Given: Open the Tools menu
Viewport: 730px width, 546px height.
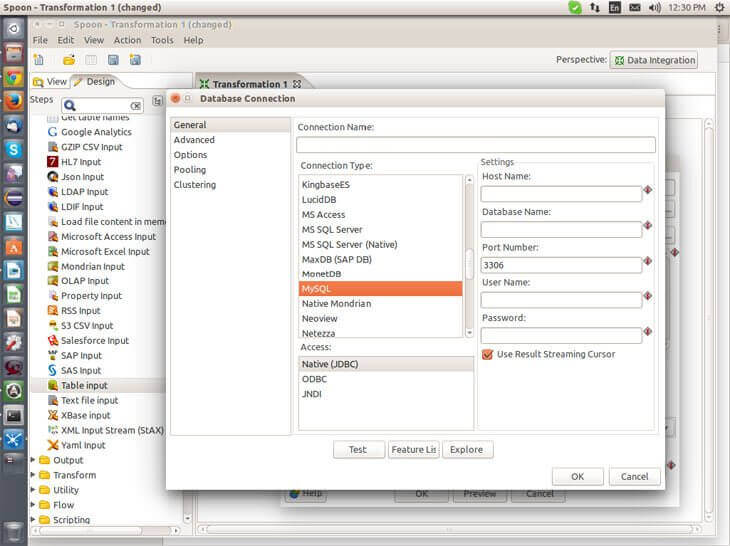Looking at the screenshot, I should coord(162,40).
